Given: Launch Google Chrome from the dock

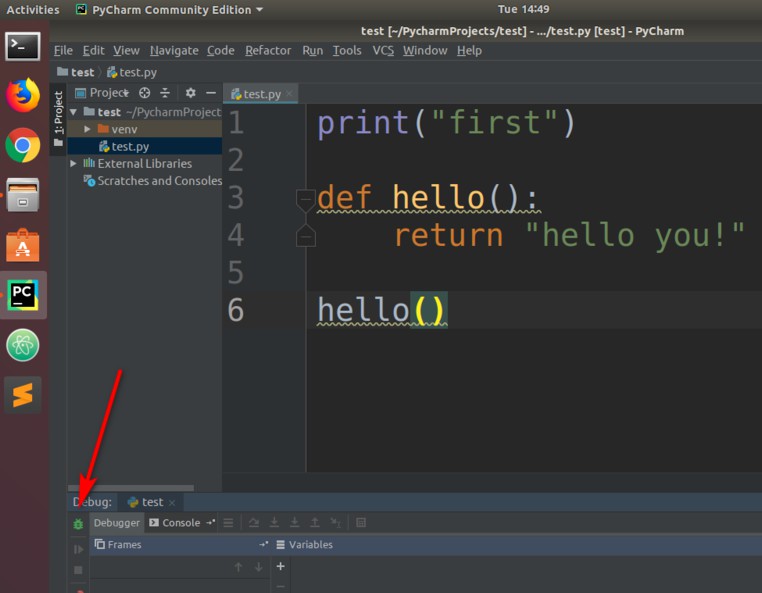Looking at the screenshot, I should click(x=23, y=145).
